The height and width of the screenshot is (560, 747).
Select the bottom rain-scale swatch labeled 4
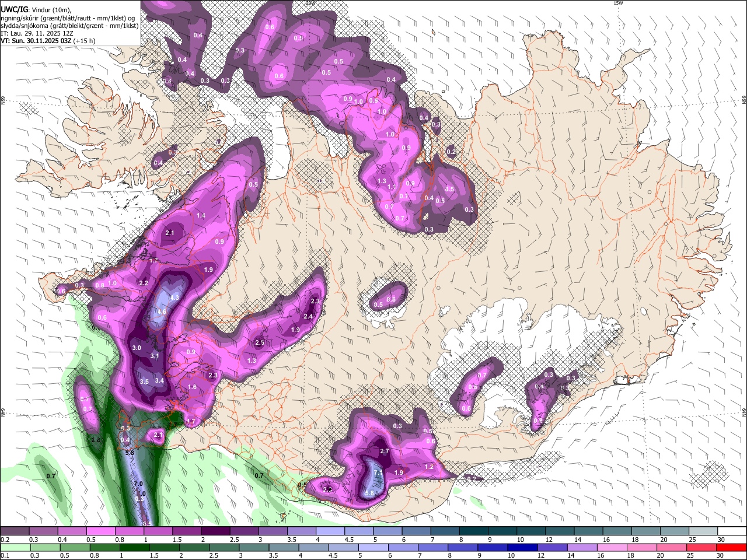(x=313, y=547)
